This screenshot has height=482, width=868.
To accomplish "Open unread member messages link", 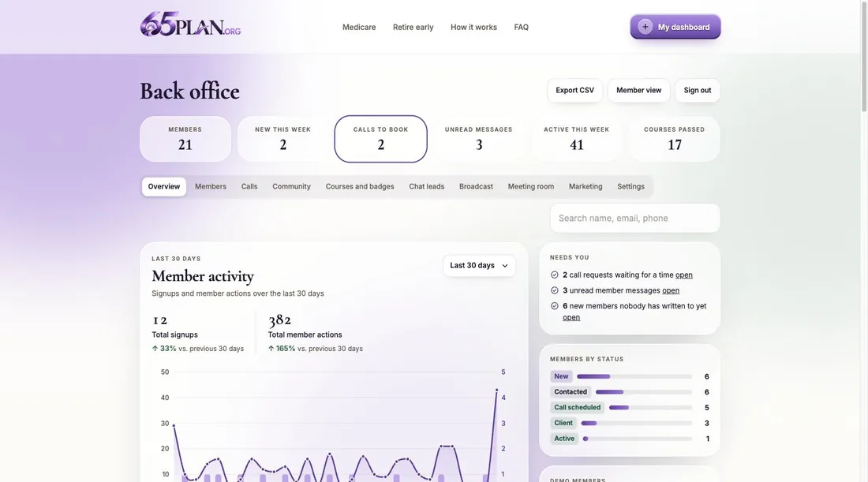I will pyautogui.click(x=671, y=290).
